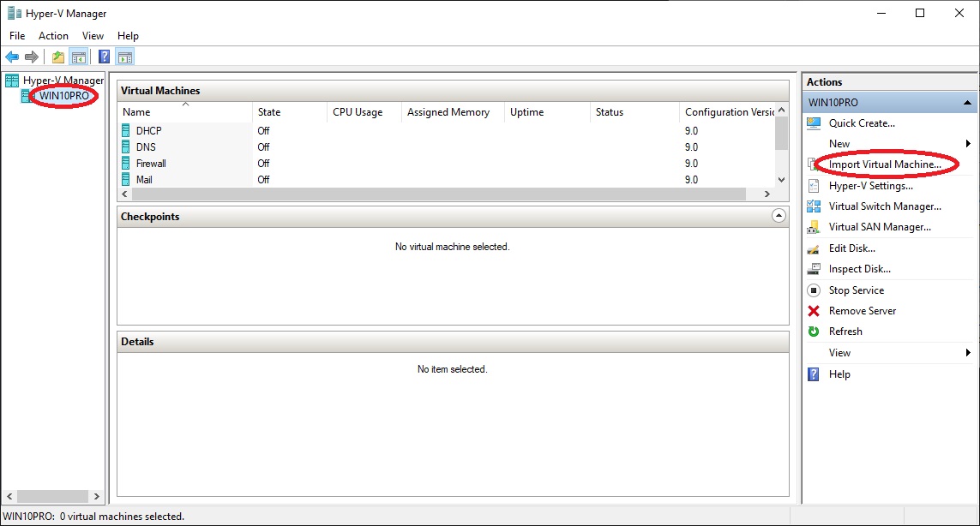980x526 pixels.
Task: Select the Firewall virtual machine row
Action: click(446, 163)
